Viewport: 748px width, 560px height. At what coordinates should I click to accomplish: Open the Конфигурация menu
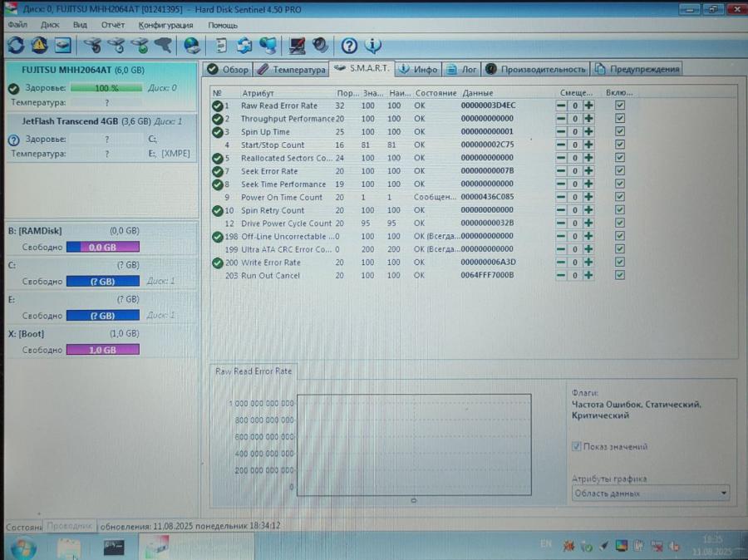(168, 25)
